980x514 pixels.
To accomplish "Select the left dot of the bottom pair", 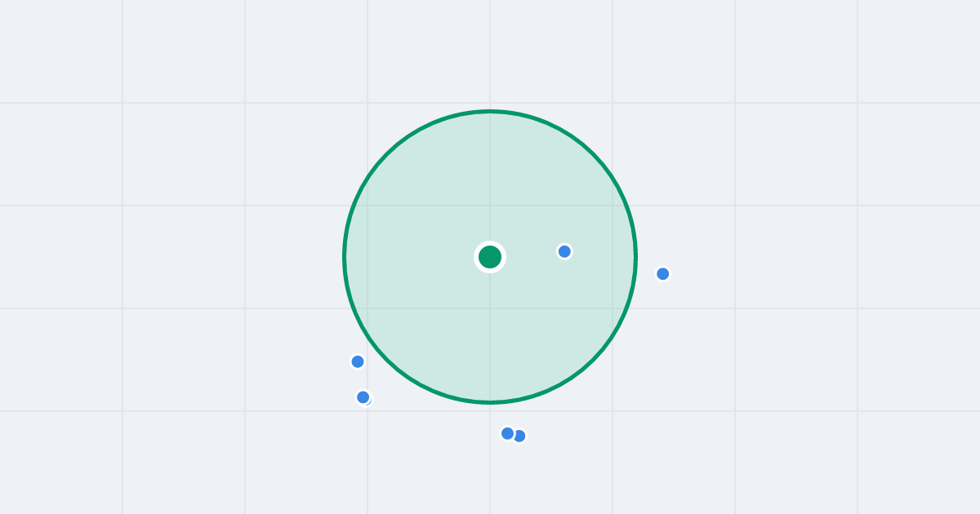I will coord(507,433).
